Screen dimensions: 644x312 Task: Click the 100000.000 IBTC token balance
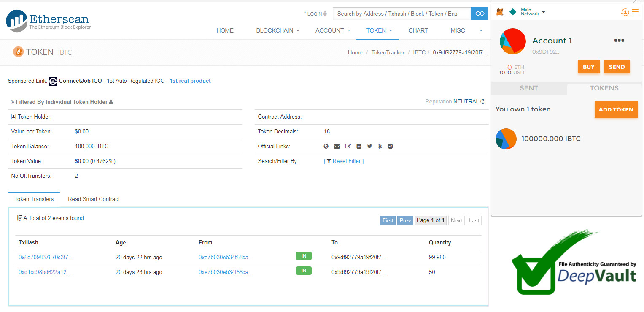click(551, 139)
